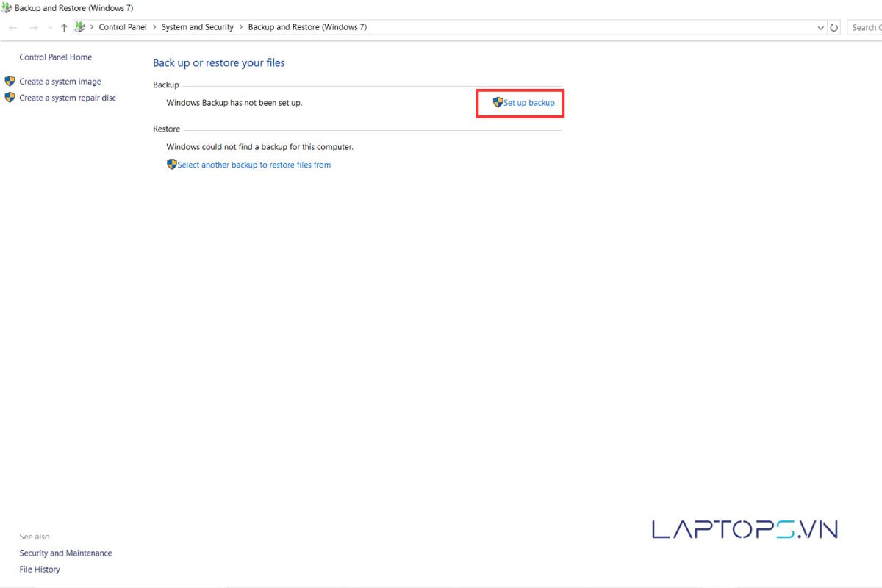
Task: Expand the address bar history dropdown
Action: [x=820, y=27]
